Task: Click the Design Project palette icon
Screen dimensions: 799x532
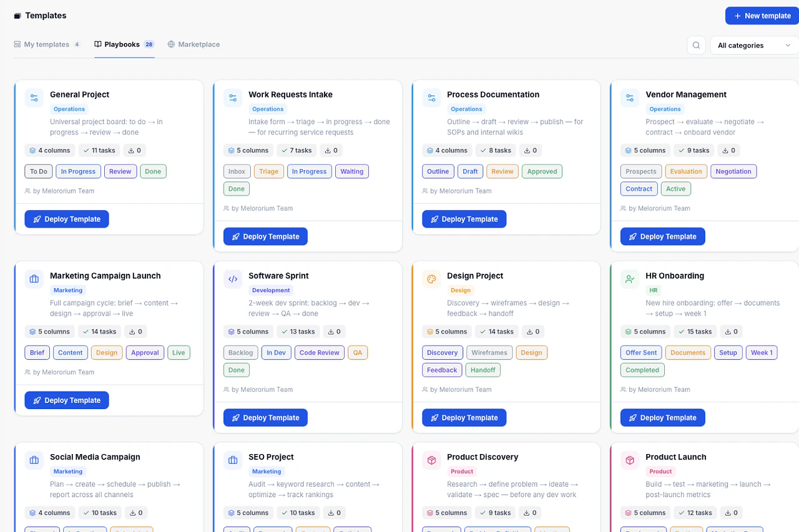Action: click(x=431, y=279)
